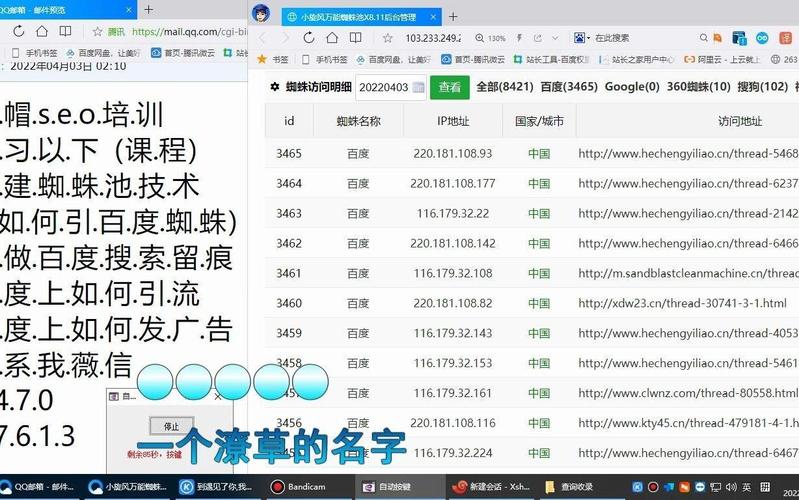Click the gear icon beside 蜘蛛访问明细
This screenshot has width=799, height=500.
pyautogui.click(x=275, y=87)
